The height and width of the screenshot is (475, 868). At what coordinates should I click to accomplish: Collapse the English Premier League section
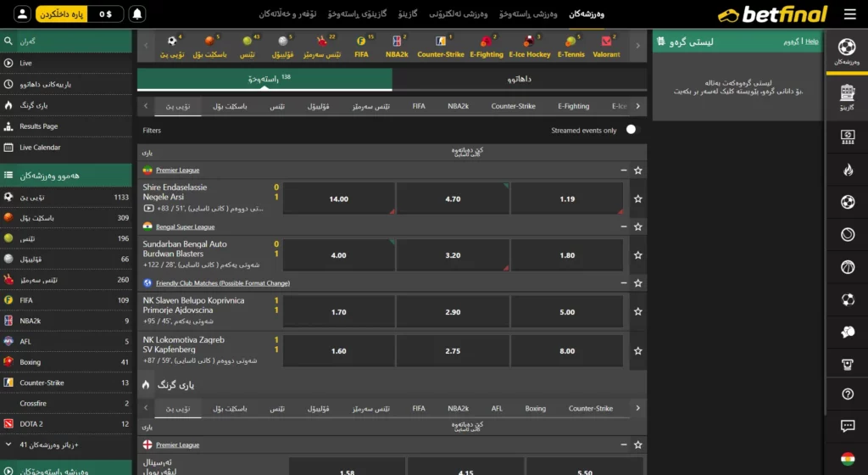tap(623, 444)
